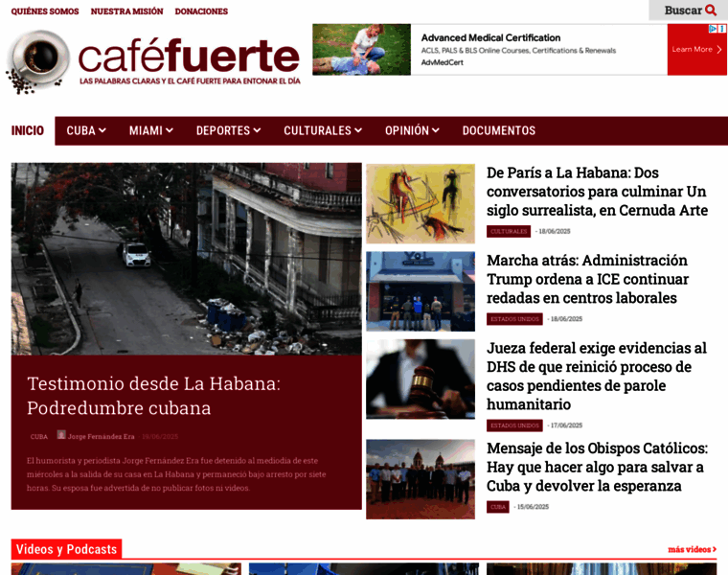
Task: Open the DEPORTES section label
Action: (x=223, y=130)
